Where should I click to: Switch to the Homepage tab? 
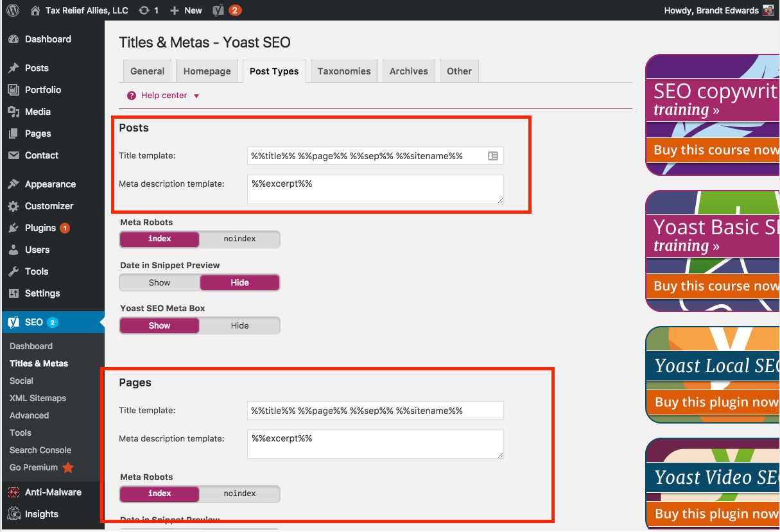coord(207,71)
